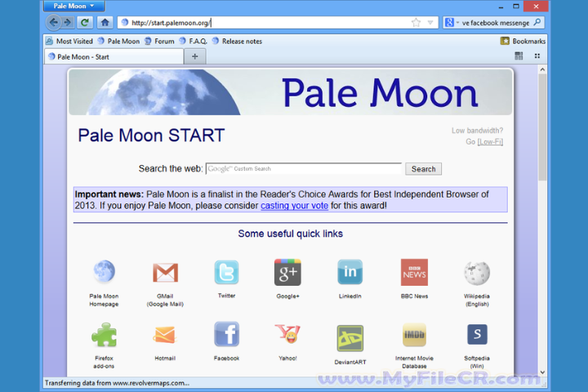Open the tab groups icon

pos(519,56)
